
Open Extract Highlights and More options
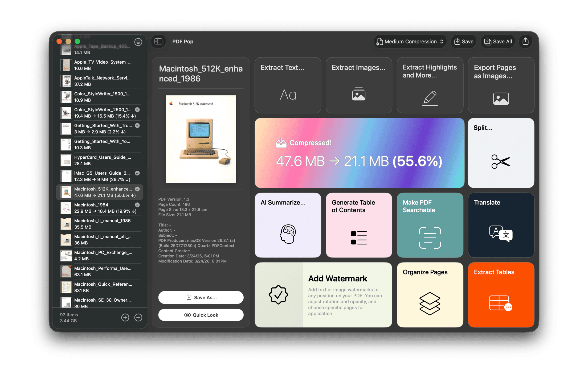(430, 85)
